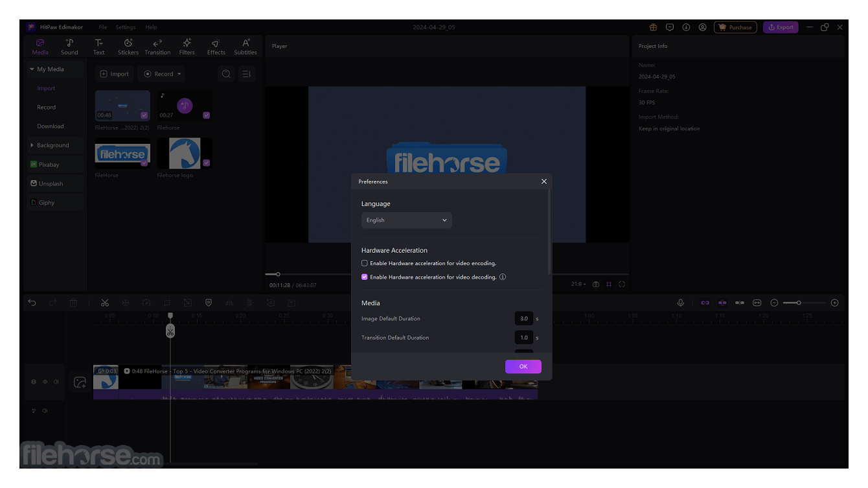Click the gift box icon
Screen dimensions: 868x488
point(653,27)
